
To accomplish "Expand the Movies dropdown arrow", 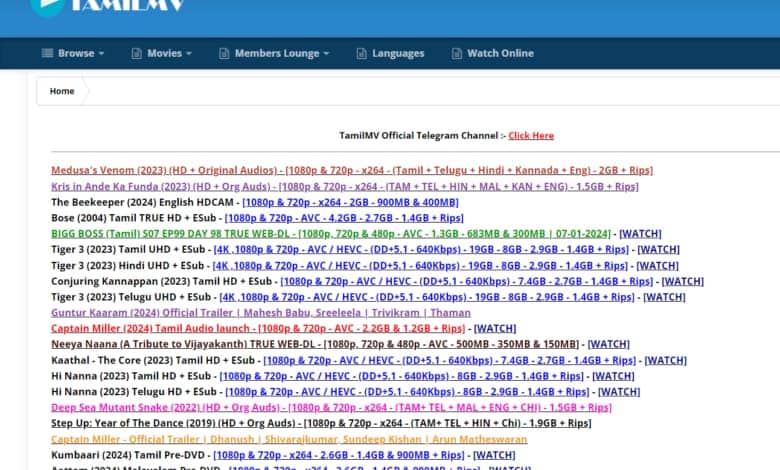I will tap(189, 53).
